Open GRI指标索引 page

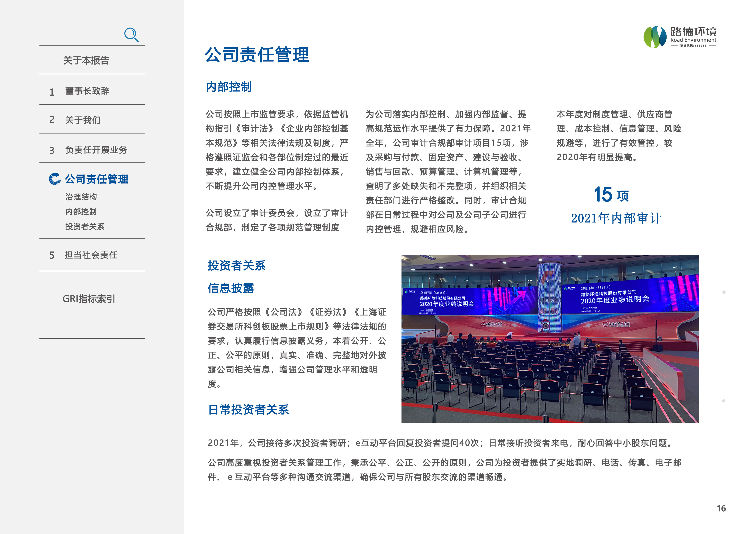coord(89,299)
